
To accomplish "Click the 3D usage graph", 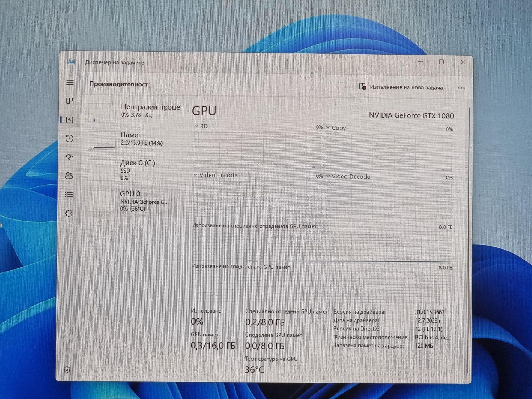I will click(x=258, y=150).
